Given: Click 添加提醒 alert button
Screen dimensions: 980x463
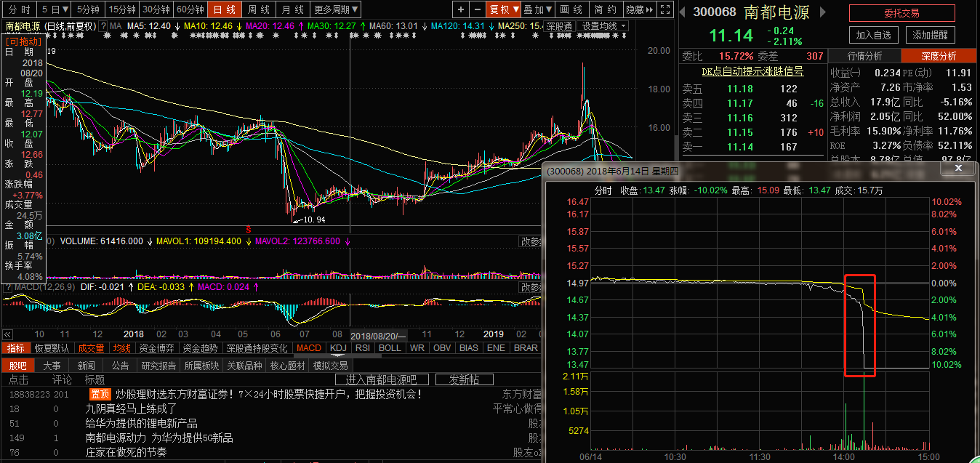Looking at the screenshot, I should 931,35.
